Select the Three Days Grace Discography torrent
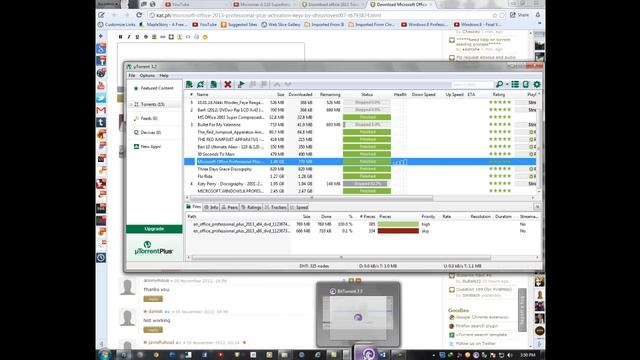The width and height of the screenshot is (640, 360). click(360, 169)
